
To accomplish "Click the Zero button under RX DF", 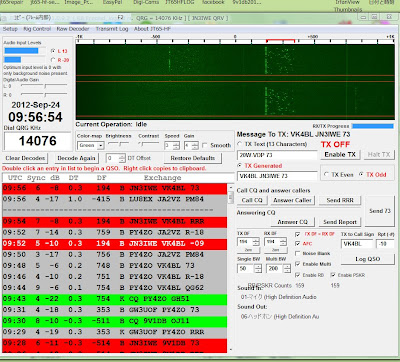I will [275, 250].
